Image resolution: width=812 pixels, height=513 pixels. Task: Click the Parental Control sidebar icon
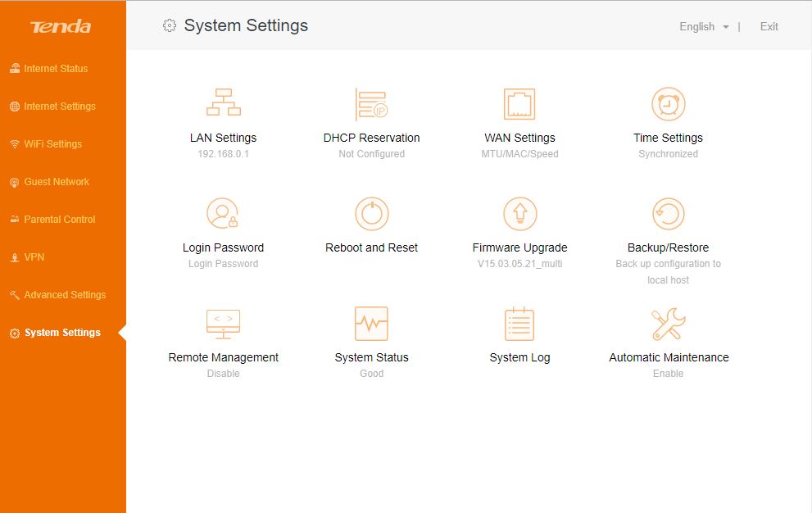click(15, 219)
